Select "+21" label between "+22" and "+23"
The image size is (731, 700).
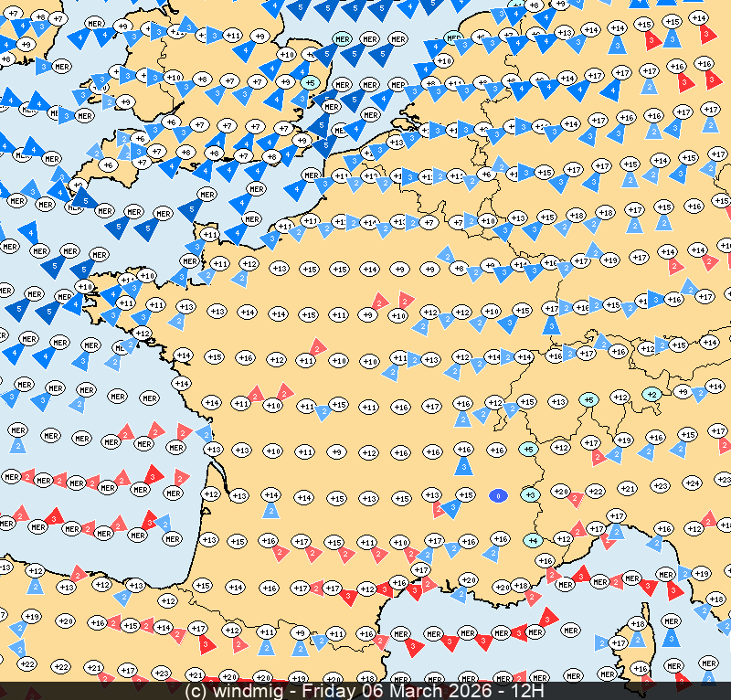(x=627, y=489)
